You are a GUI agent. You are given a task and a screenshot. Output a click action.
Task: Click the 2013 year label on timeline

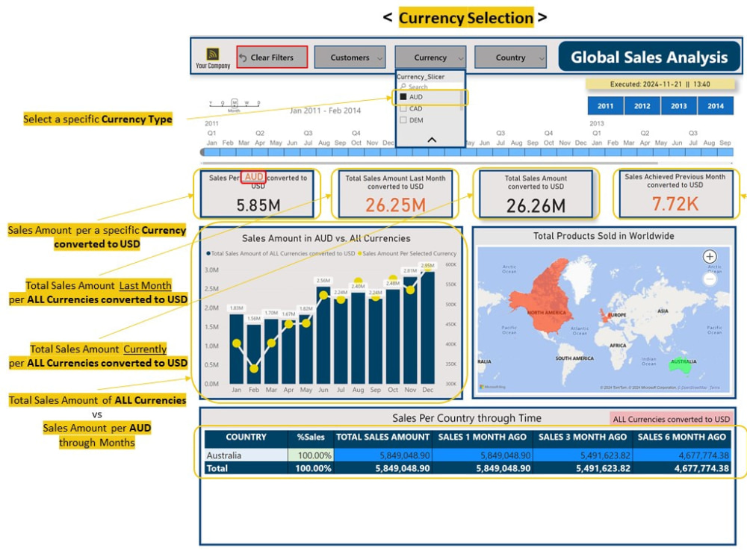tap(596, 123)
